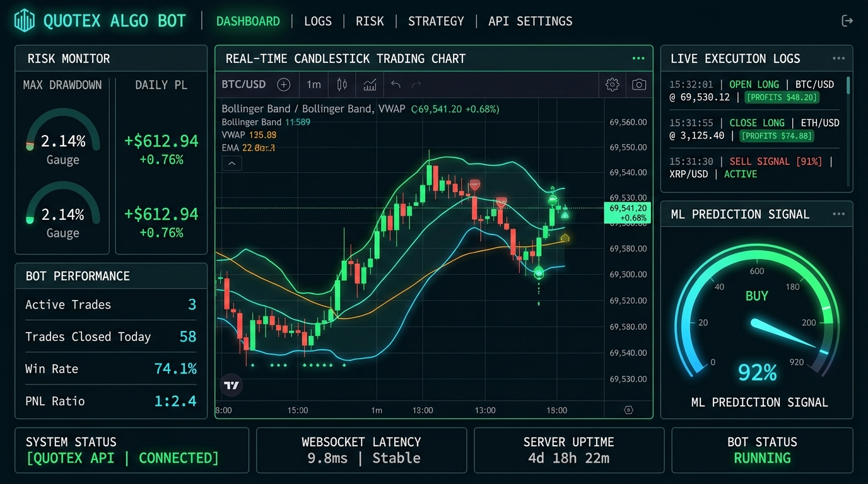Open the Live Execution Logs three-dot menu
Image resolution: width=868 pixels, height=484 pixels.
[x=838, y=59]
